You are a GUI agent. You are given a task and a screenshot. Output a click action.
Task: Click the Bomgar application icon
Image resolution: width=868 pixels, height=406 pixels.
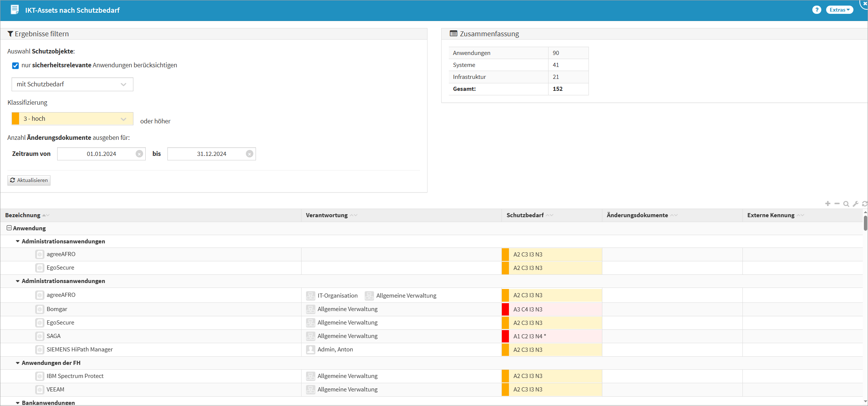tap(40, 309)
